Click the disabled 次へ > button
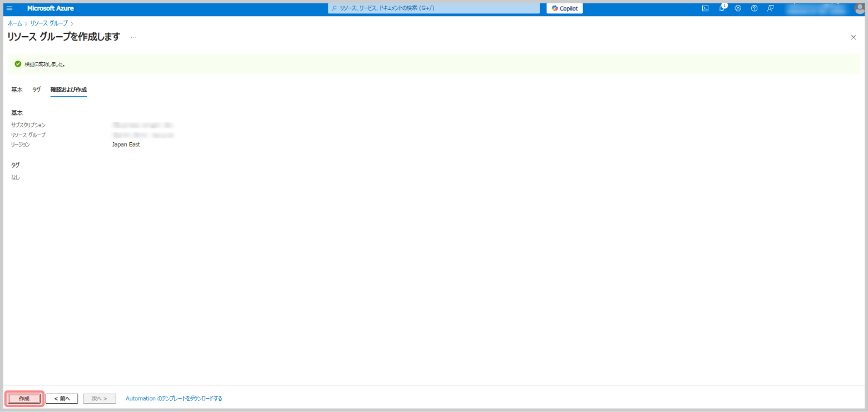 (100, 399)
